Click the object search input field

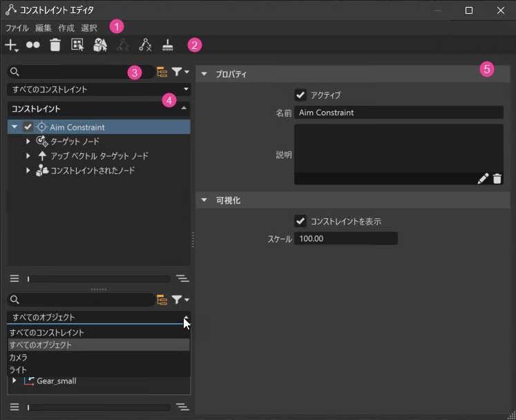(x=81, y=300)
